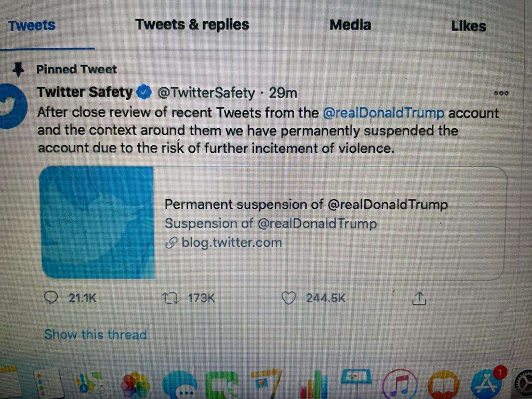Image resolution: width=532 pixels, height=399 pixels.
Task: Click the @realDonaldTrump mention link
Action: pyautogui.click(x=383, y=113)
